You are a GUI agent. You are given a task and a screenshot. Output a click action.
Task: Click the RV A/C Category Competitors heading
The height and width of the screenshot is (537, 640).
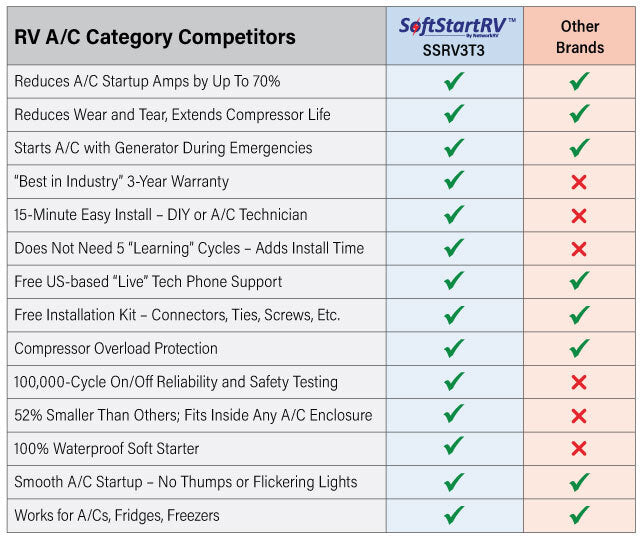point(155,38)
